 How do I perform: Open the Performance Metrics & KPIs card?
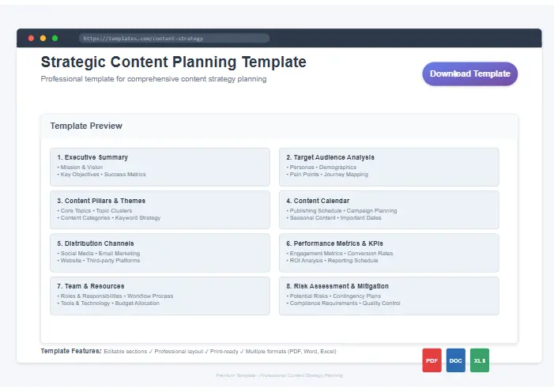[389, 253]
